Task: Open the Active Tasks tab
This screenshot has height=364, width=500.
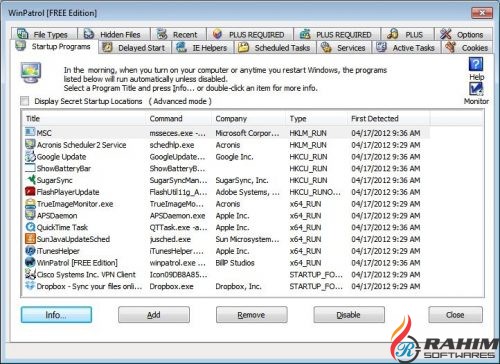Action: 407,48
